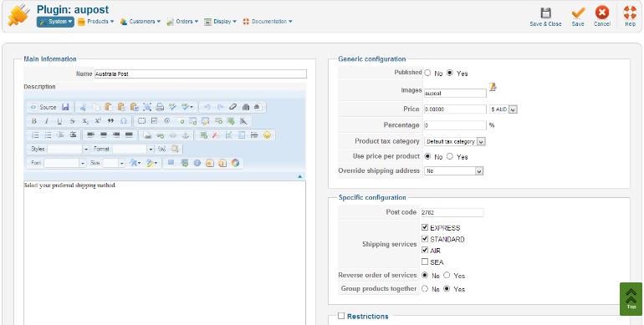The width and height of the screenshot is (644, 325).
Task: Open the Format dropdown in the editor
Action: tap(133, 149)
